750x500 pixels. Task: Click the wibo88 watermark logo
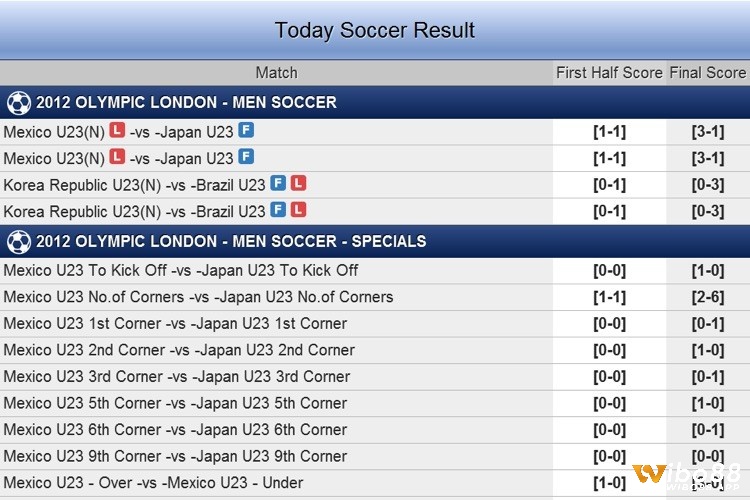[686, 476]
